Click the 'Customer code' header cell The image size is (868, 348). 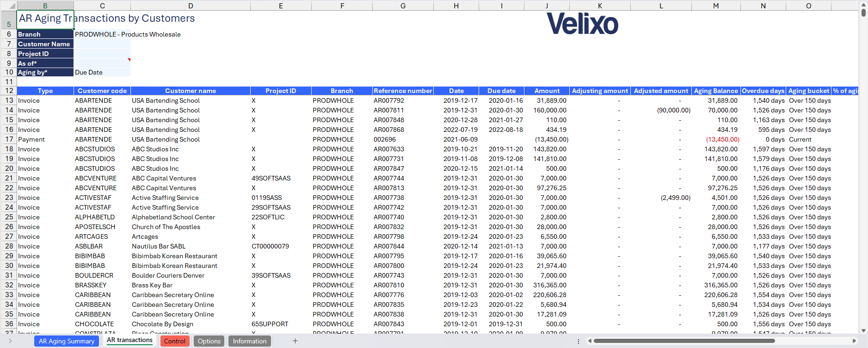click(x=102, y=91)
